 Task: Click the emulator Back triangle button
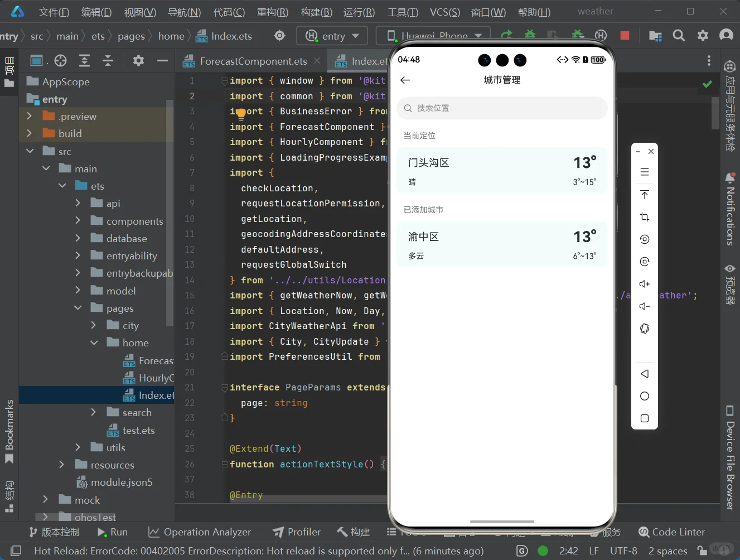(x=645, y=374)
